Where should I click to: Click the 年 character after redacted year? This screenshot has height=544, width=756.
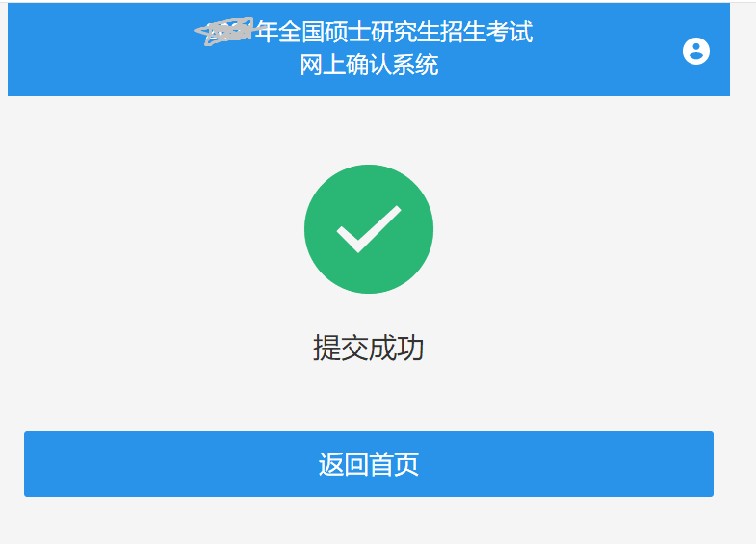267,32
